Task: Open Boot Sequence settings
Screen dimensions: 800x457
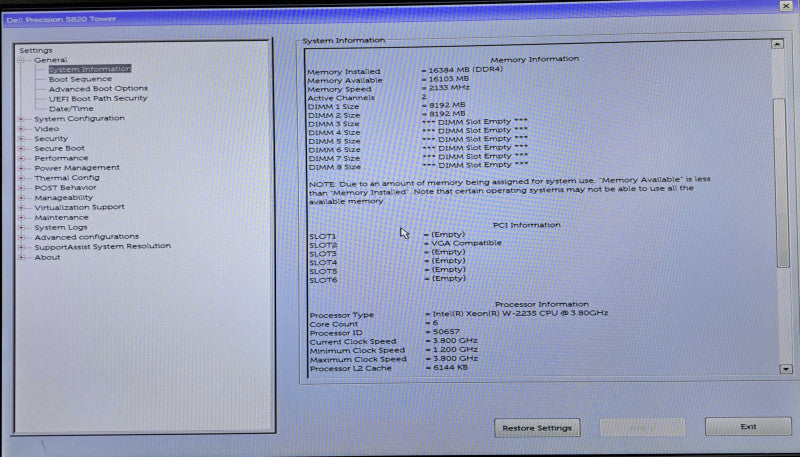Action: click(x=80, y=79)
